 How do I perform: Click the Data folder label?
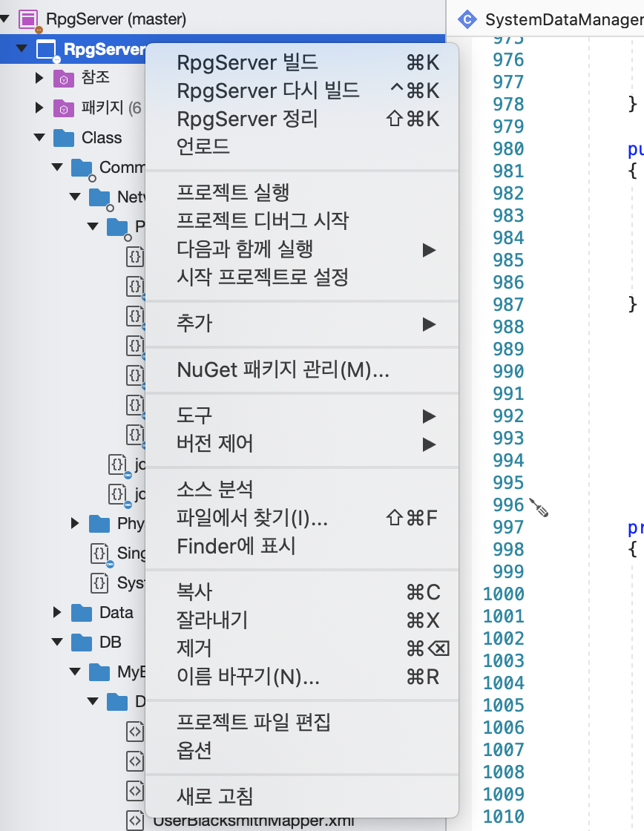point(116,613)
